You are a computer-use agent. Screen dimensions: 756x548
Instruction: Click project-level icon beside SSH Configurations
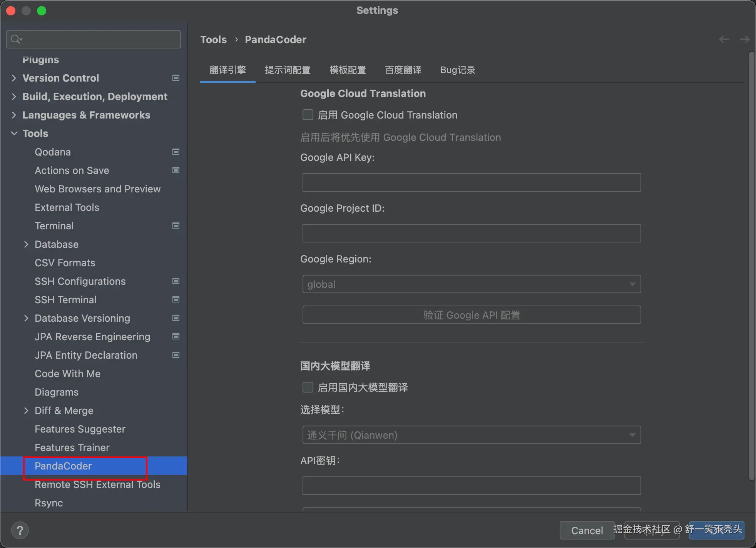176,281
